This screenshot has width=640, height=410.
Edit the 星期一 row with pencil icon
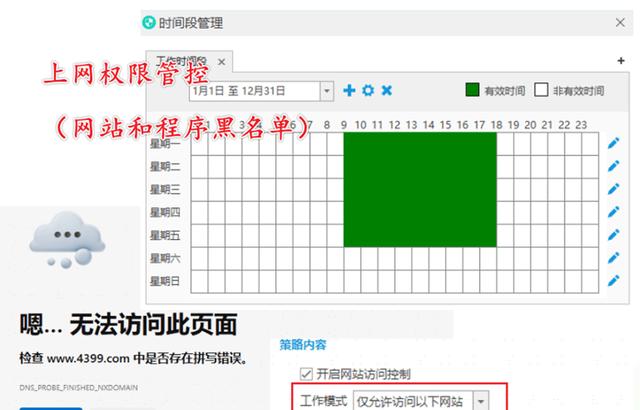[613, 143]
